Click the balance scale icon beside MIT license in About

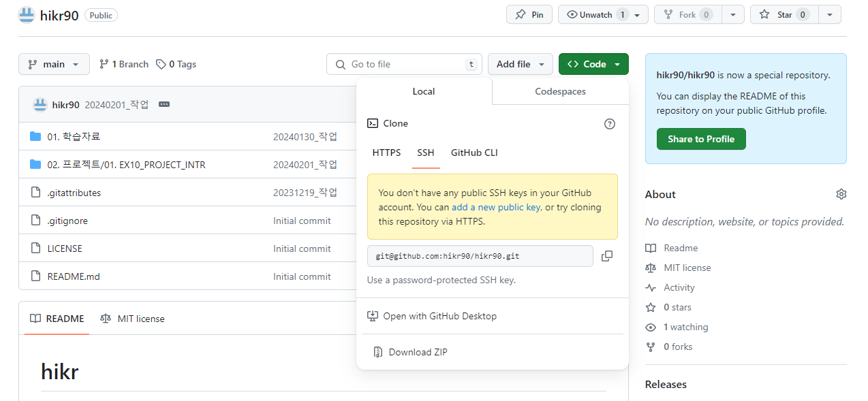click(x=651, y=268)
